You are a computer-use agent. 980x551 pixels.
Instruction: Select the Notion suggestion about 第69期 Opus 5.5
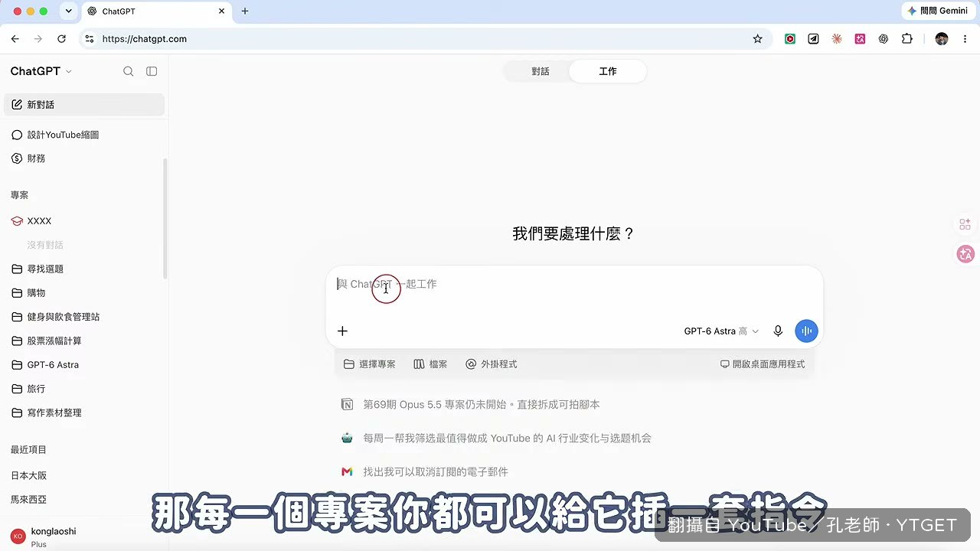coord(470,405)
